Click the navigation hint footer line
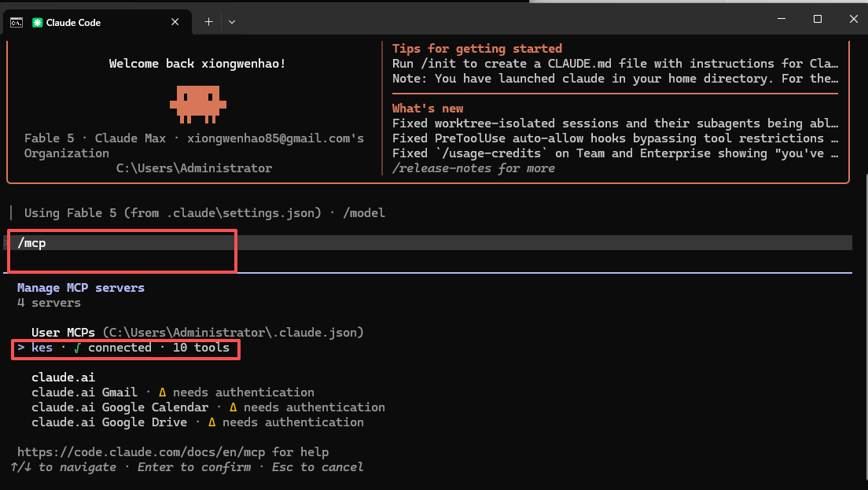 pyautogui.click(x=187, y=467)
